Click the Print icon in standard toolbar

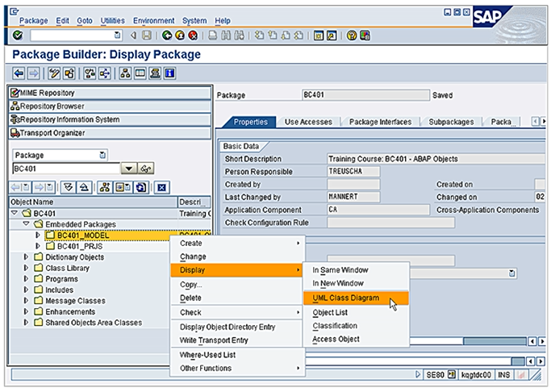pyautogui.click(x=211, y=35)
